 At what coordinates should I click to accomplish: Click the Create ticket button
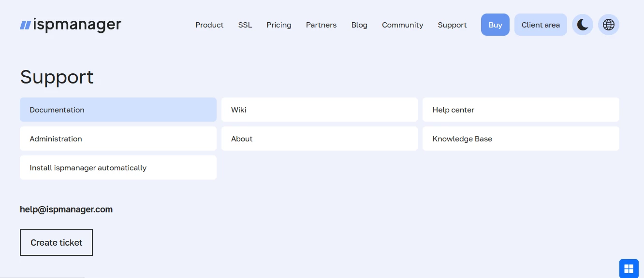(x=56, y=242)
